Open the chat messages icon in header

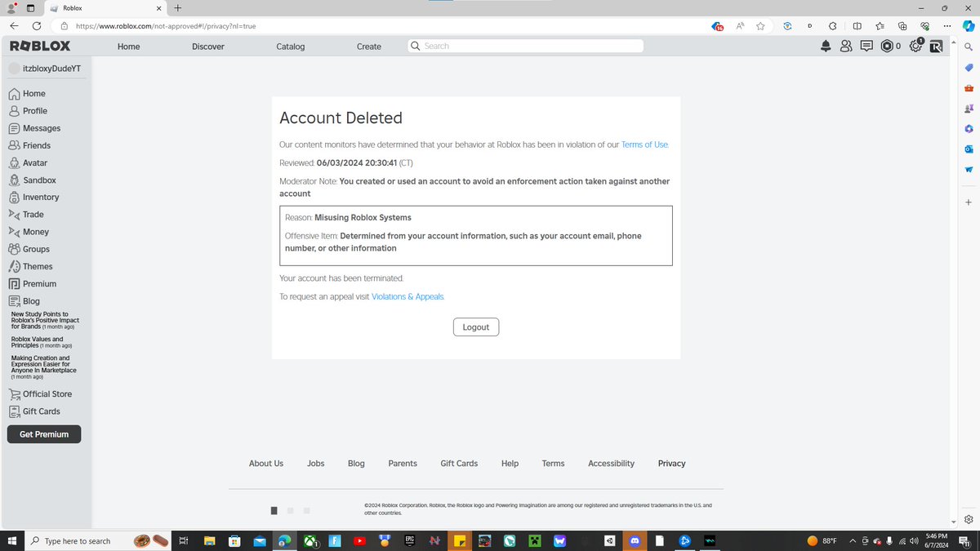click(866, 47)
